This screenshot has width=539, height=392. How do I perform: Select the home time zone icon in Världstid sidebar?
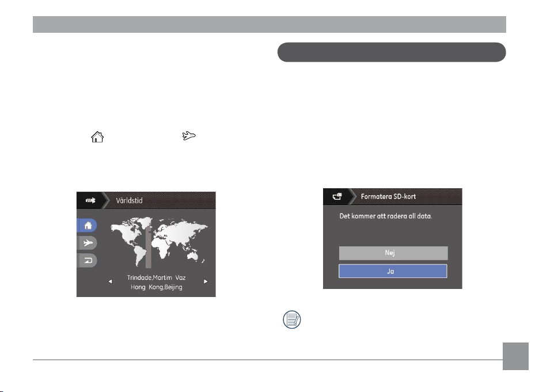click(x=88, y=226)
